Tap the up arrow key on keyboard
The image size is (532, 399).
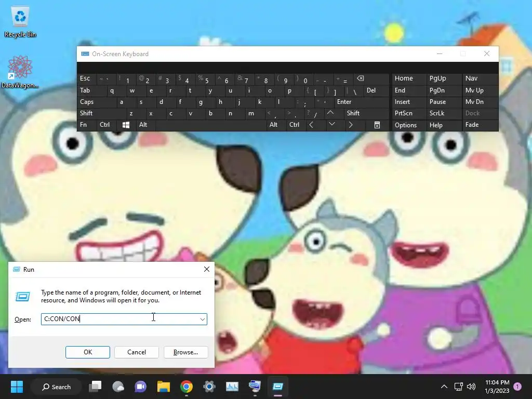(330, 113)
